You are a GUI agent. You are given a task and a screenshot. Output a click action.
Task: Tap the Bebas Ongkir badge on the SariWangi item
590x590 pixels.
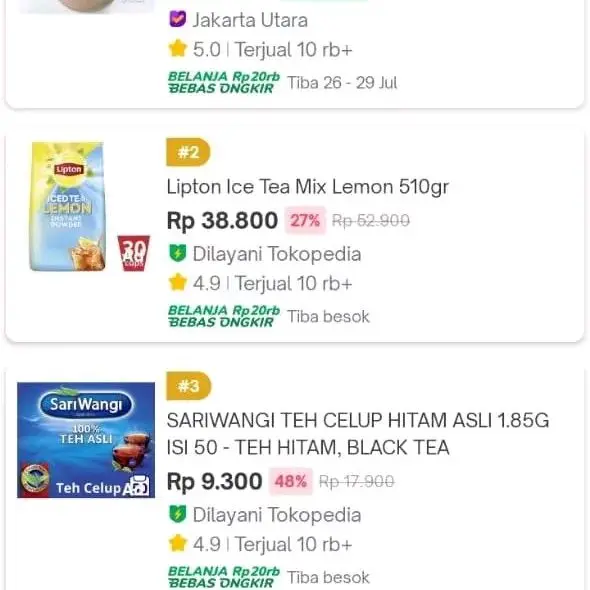tap(224, 577)
